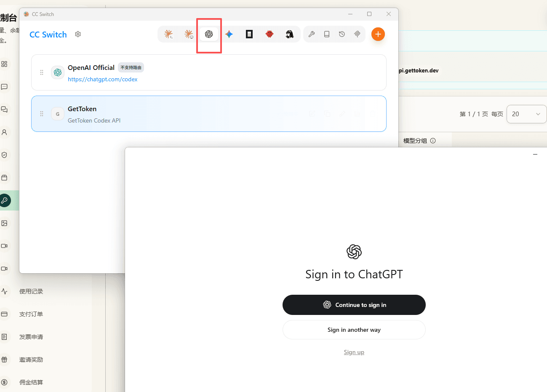
Task: Grab the GetToken drag handle
Action: [x=42, y=114]
